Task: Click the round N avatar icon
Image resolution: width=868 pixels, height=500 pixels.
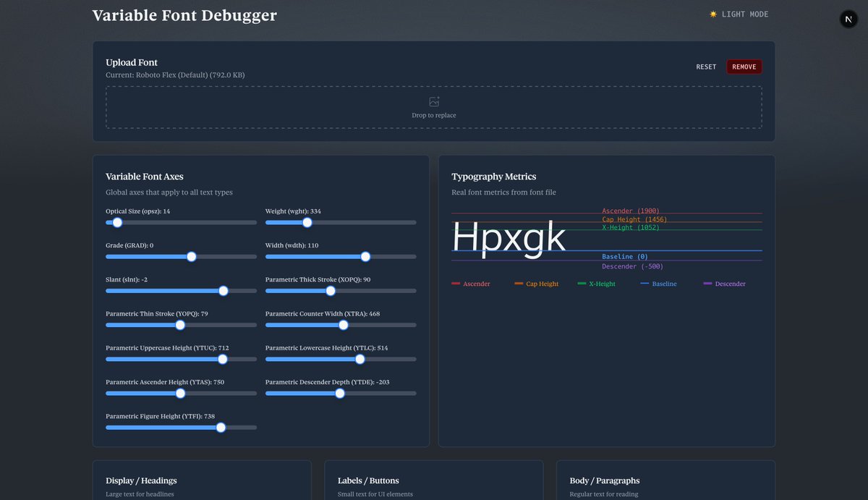Action: [x=848, y=20]
